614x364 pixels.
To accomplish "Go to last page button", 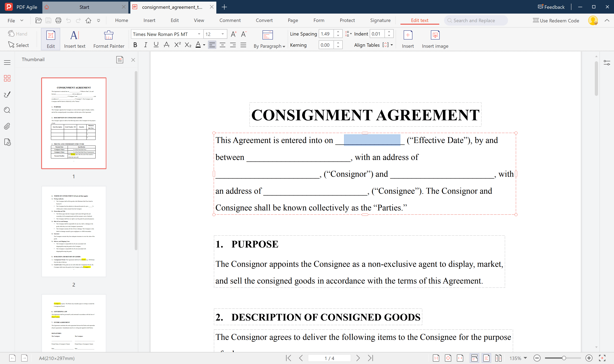I will (370, 358).
